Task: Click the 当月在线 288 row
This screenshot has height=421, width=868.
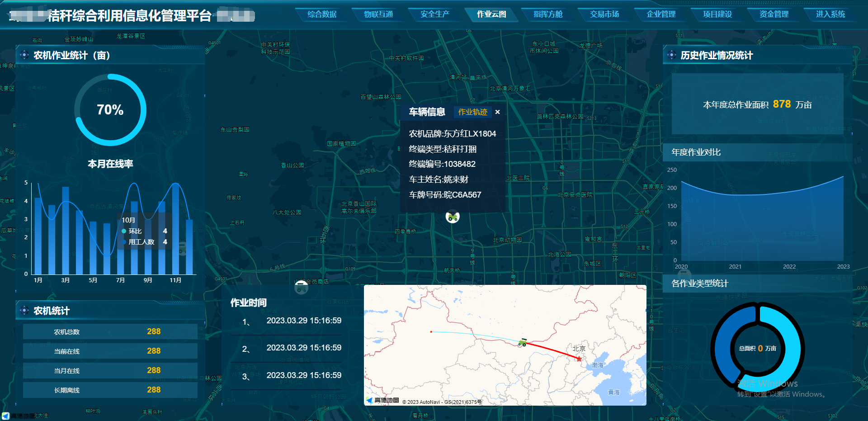Action: point(110,370)
